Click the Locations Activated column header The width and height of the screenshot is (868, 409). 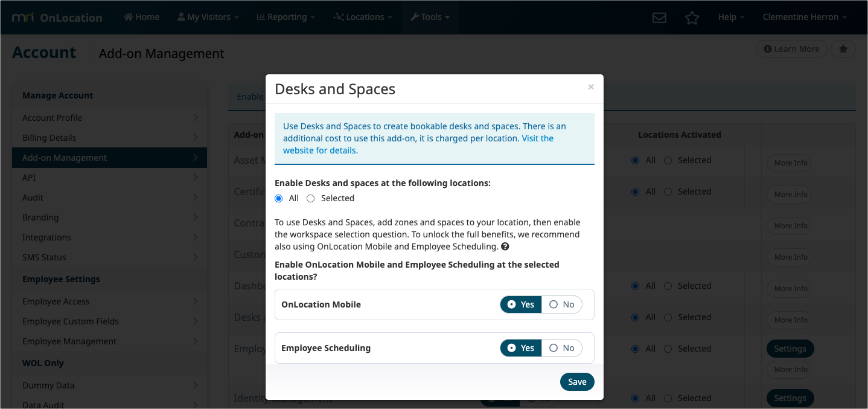pyautogui.click(x=679, y=135)
